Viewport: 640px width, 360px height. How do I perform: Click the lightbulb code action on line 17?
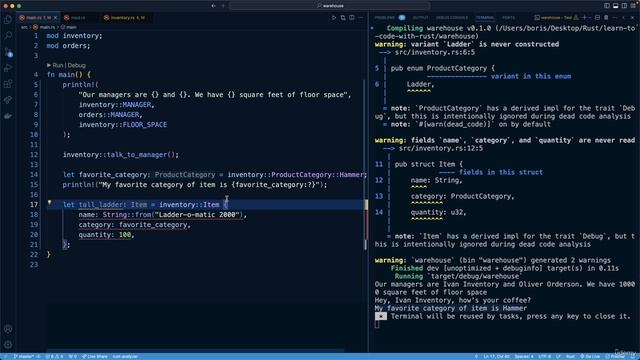(x=49, y=202)
